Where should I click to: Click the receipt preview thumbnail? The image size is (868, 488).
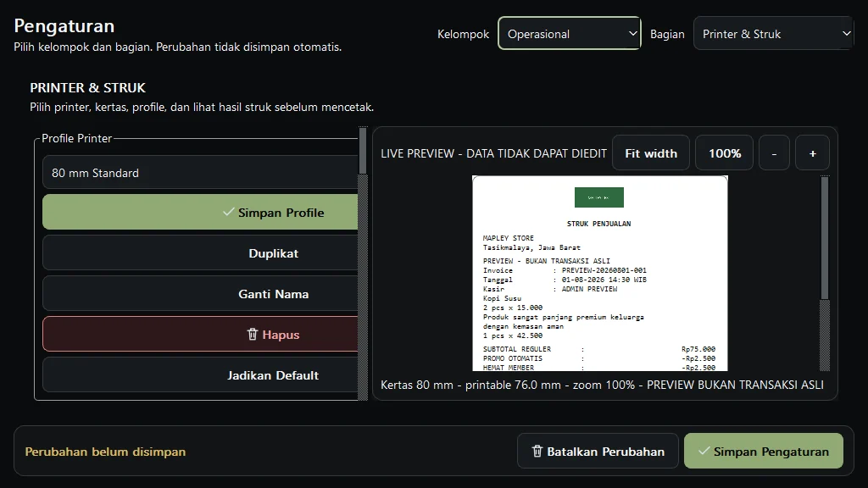click(x=600, y=274)
